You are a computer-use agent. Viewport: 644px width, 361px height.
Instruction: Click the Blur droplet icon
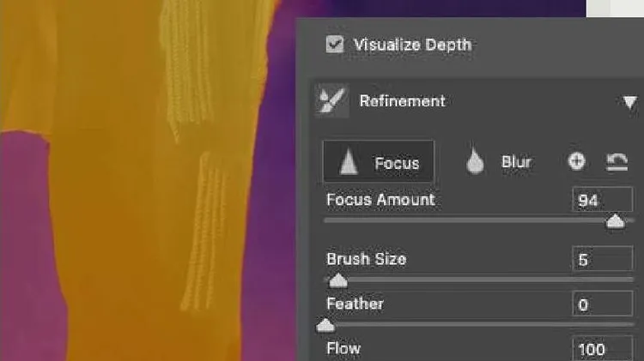(475, 162)
